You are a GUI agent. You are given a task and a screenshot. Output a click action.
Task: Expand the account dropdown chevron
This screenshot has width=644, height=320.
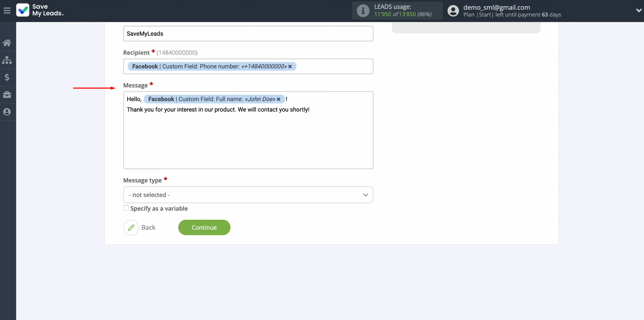coord(639,11)
